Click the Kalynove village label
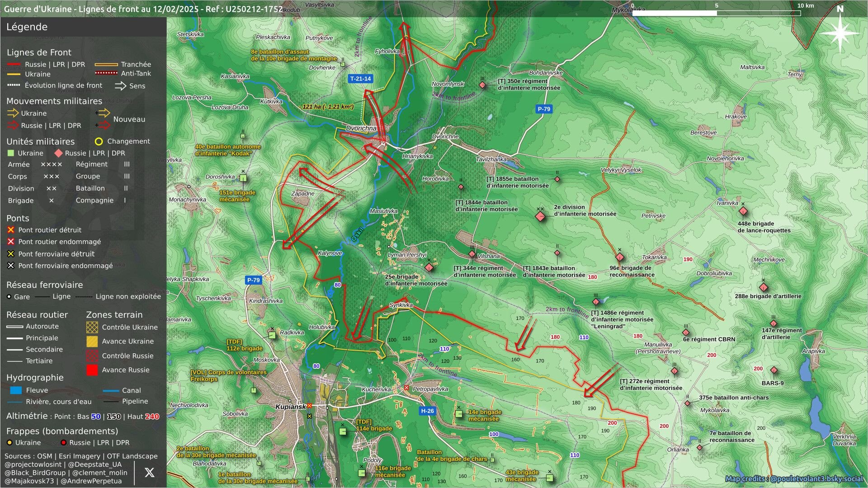 click(x=330, y=253)
